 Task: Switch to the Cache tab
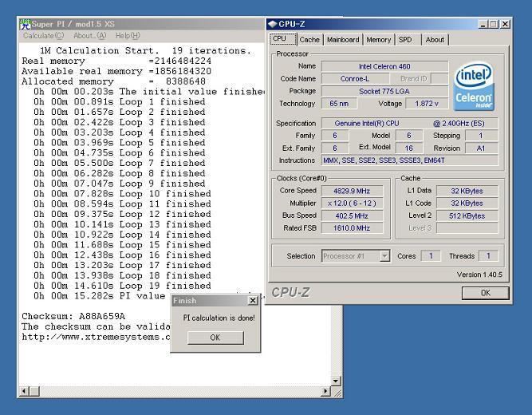[309, 40]
